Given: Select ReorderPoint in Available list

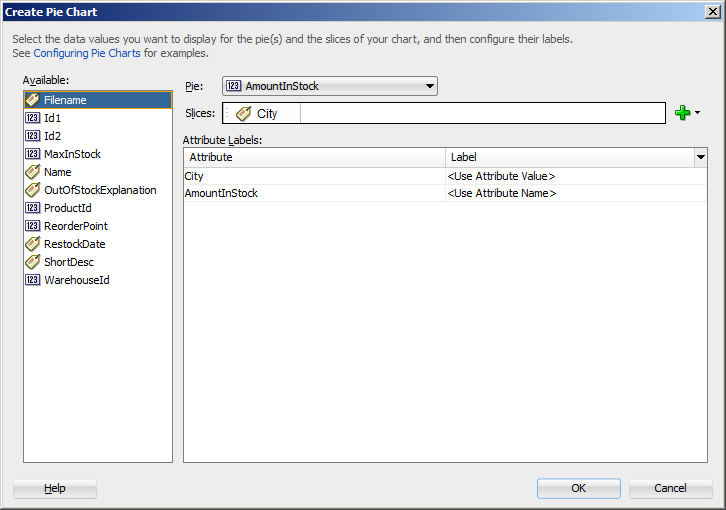Looking at the screenshot, I should click(x=98, y=226).
